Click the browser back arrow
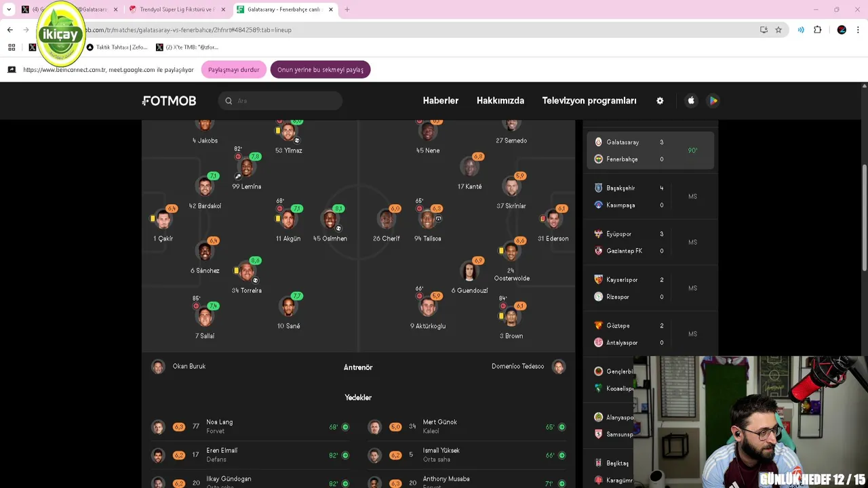868x488 pixels. pos(9,30)
